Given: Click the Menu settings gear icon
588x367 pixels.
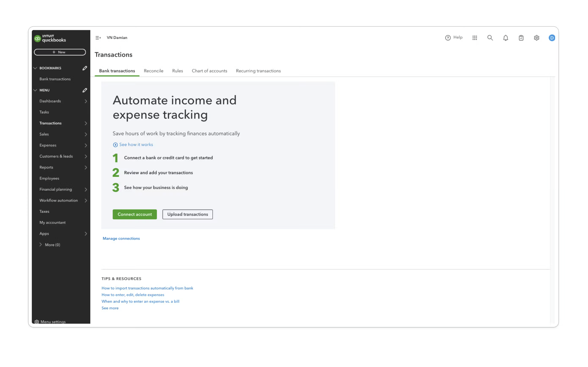Looking at the screenshot, I should [x=37, y=322].
